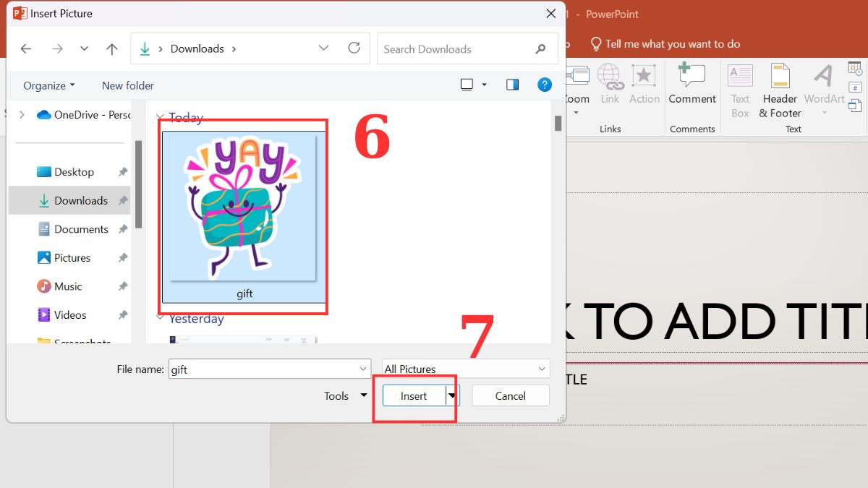Select Downloads in the navigation pane

[x=69, y=200]
